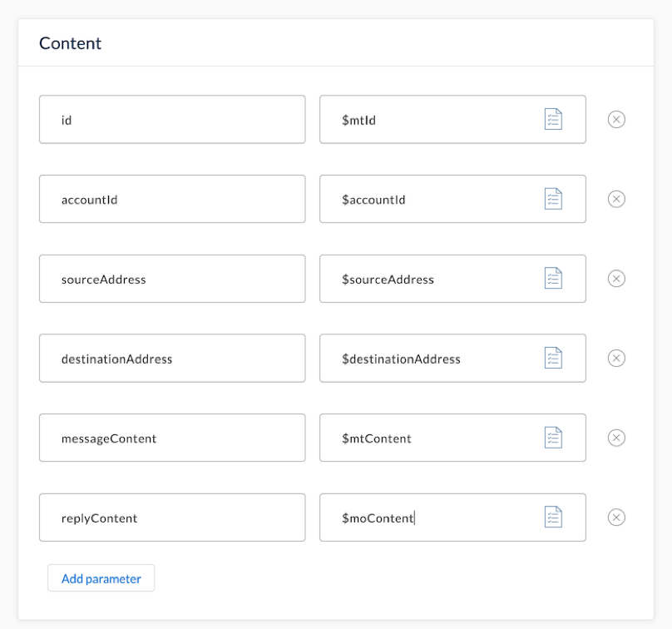Delete the messageContent parameter
672x629 pixels.
pos(616,438)
